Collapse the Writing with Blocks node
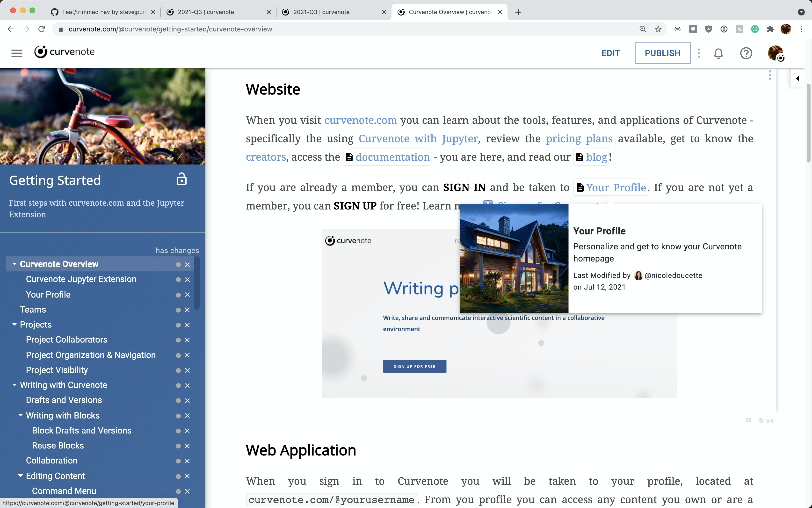The image size is (812, 508). coord(21,415)
